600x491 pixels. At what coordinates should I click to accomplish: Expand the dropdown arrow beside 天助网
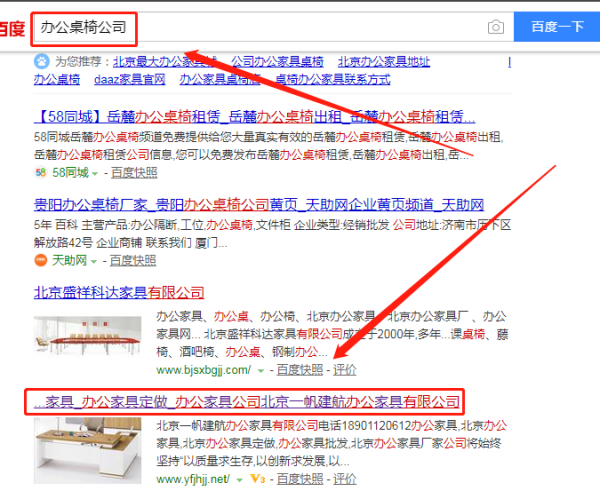tap(94, 262)
